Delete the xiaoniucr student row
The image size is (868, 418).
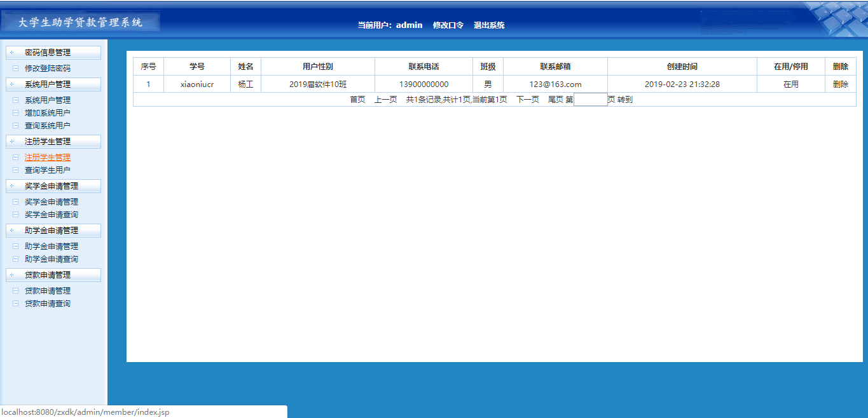(840, 84)
